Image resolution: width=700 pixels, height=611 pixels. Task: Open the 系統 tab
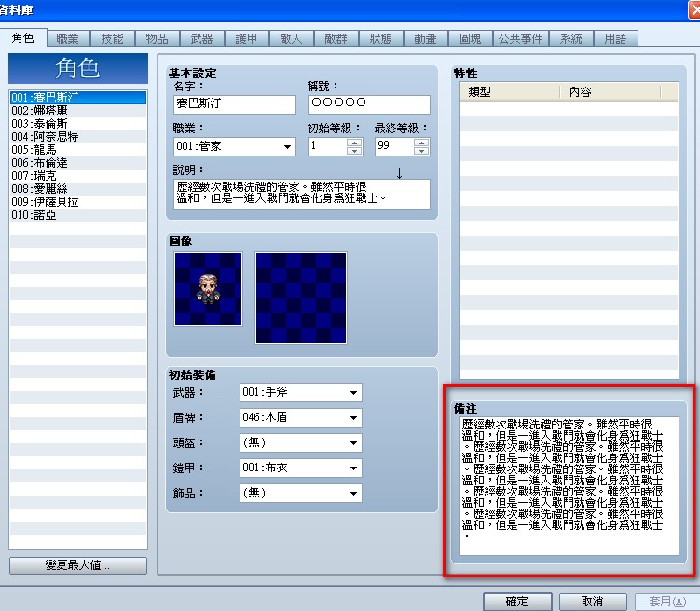pos(571,39)
